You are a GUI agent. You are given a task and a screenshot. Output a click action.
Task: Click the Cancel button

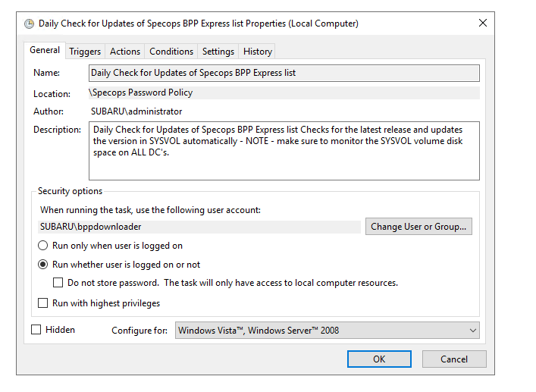454,359
